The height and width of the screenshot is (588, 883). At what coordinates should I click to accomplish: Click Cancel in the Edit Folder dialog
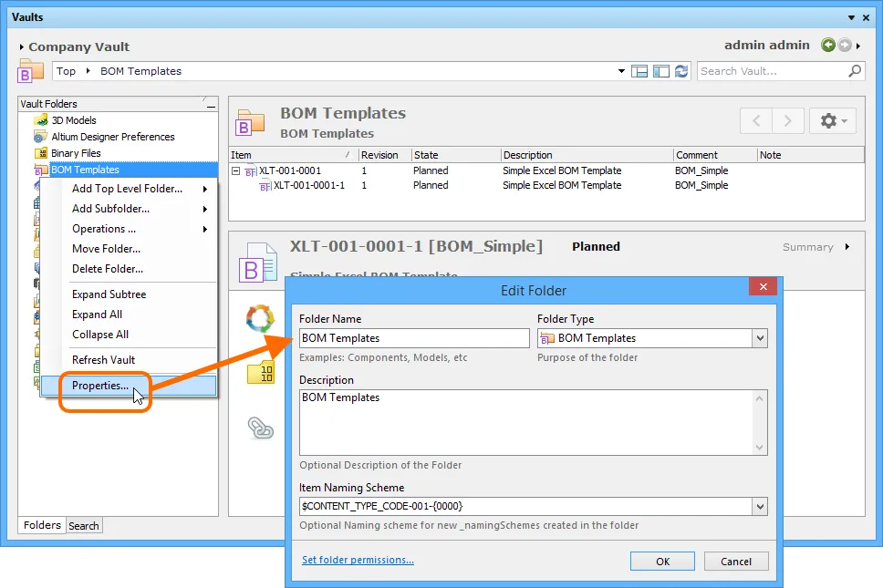736,562
